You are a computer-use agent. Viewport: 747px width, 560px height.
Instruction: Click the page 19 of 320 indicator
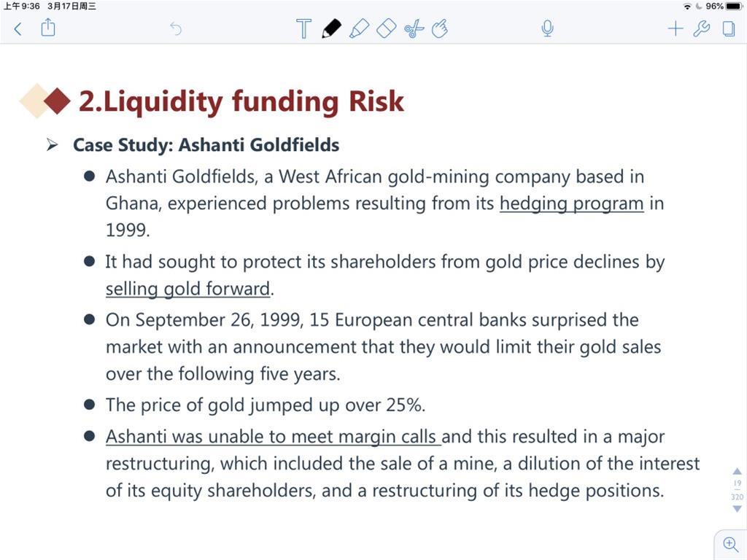[x=737, y=490]
